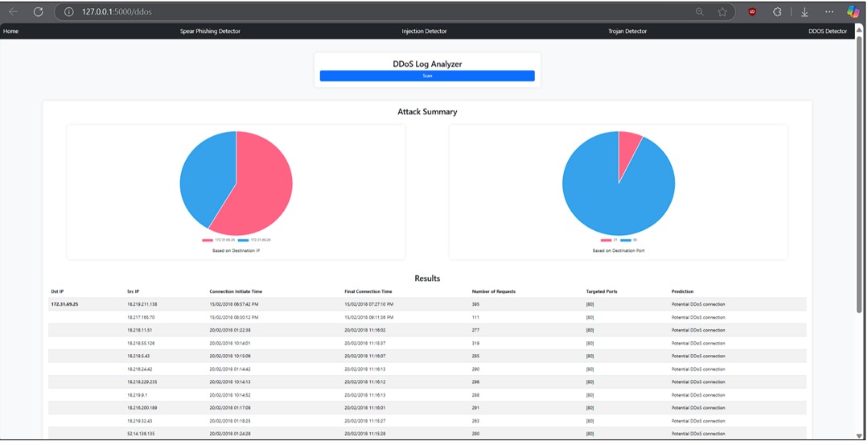Screen dimensions: 868x445
Task: Click initiate time 20/02/2018 10:15:06
Action: [230, 356]
